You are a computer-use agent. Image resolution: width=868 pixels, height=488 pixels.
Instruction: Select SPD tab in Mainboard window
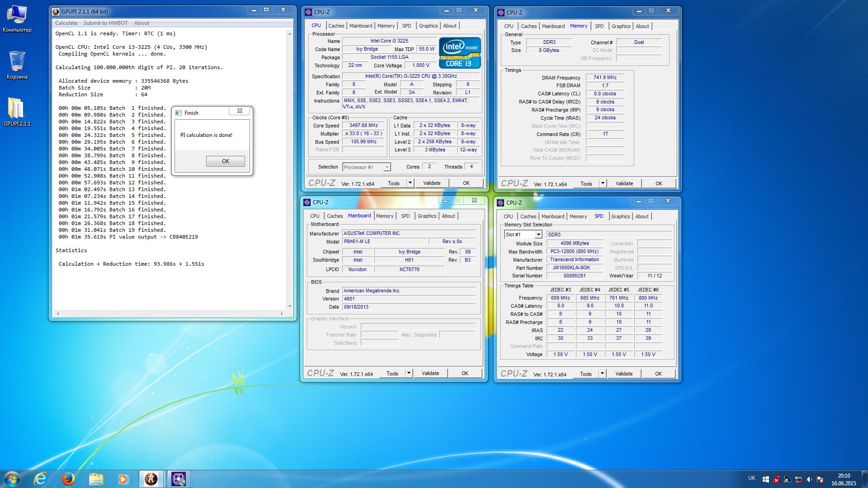[x=406, y=216]
